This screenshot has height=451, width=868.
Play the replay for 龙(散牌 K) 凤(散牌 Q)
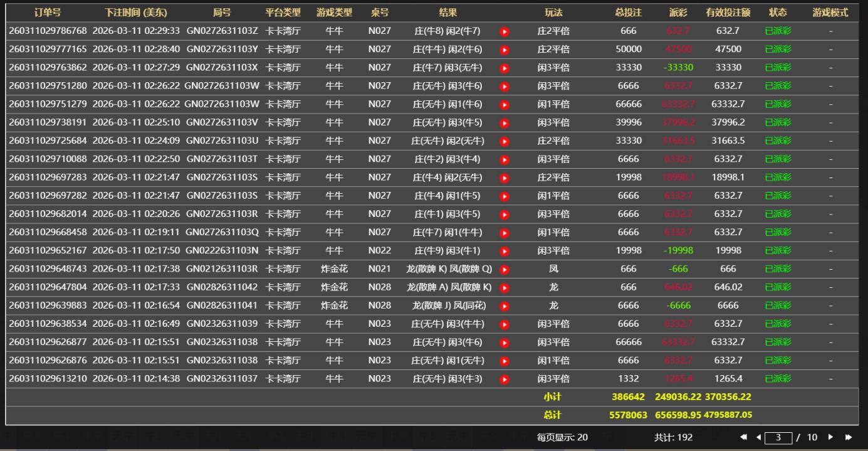tap(505, 270)
